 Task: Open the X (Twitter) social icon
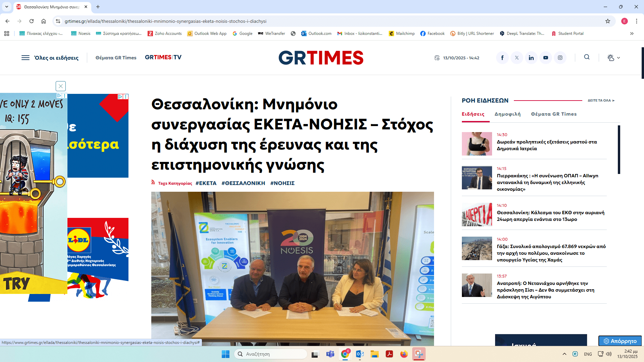pyautogui.click(x=517, y=58)
